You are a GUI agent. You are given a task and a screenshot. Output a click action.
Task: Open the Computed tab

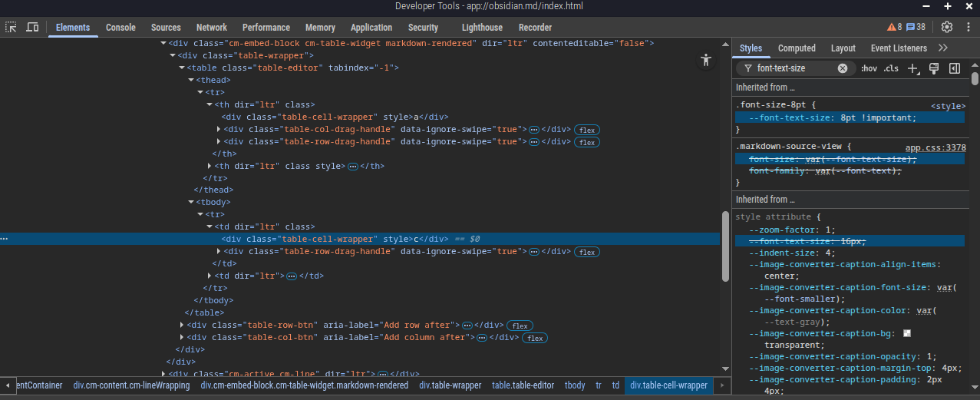(797, 48)
